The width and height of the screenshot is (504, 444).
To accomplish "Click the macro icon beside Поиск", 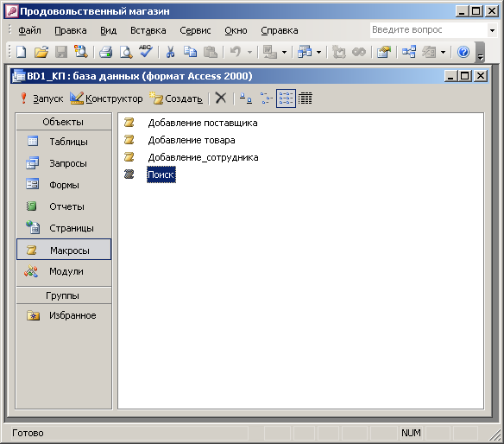I will 129,174.
